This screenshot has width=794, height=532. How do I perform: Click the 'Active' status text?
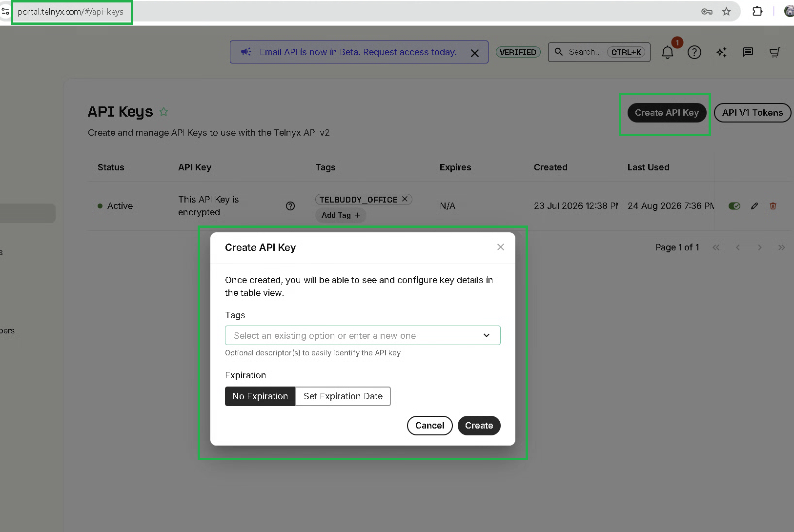click(120, 206)
